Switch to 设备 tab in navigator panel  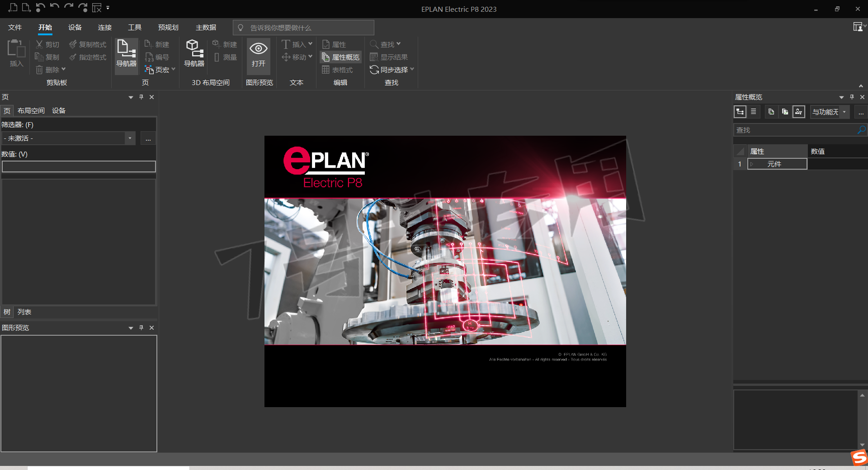(59, 111)
